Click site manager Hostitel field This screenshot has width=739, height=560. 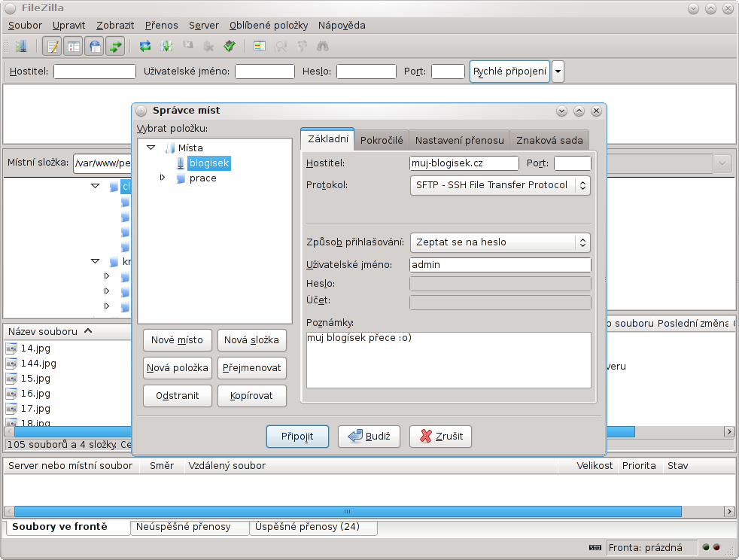464,163
